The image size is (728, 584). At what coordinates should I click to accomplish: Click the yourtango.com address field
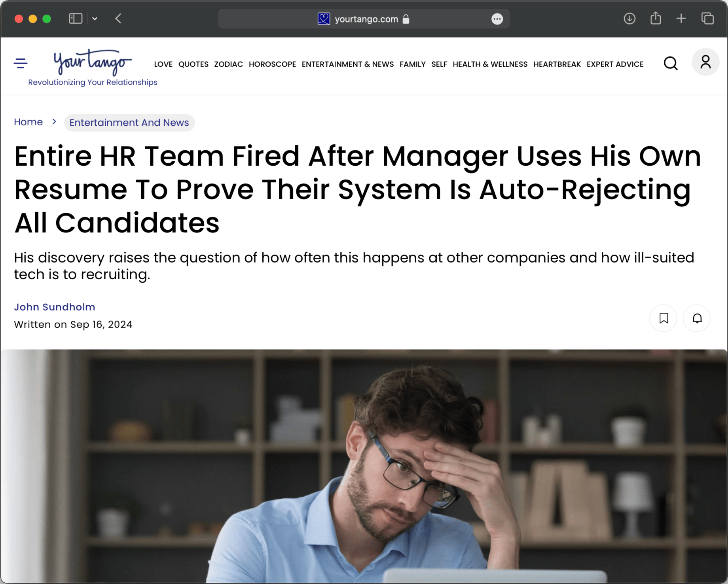[x=364, y=19]
